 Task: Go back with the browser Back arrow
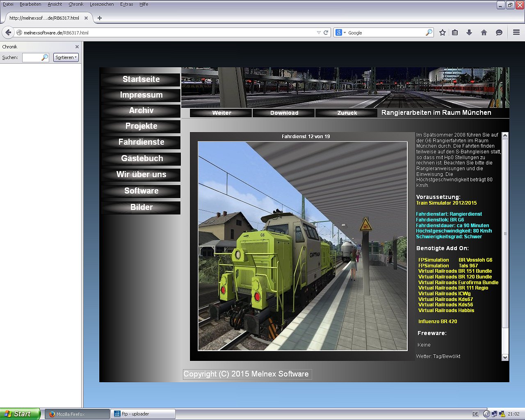click(8, 32)
